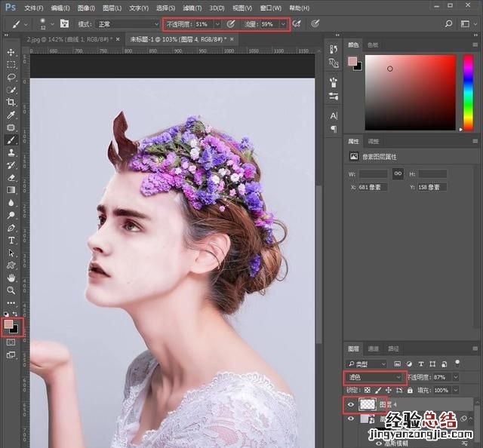Expand the brush 不透明度 51% dropdown arrow
483x448 pixels.
point(217,24)
